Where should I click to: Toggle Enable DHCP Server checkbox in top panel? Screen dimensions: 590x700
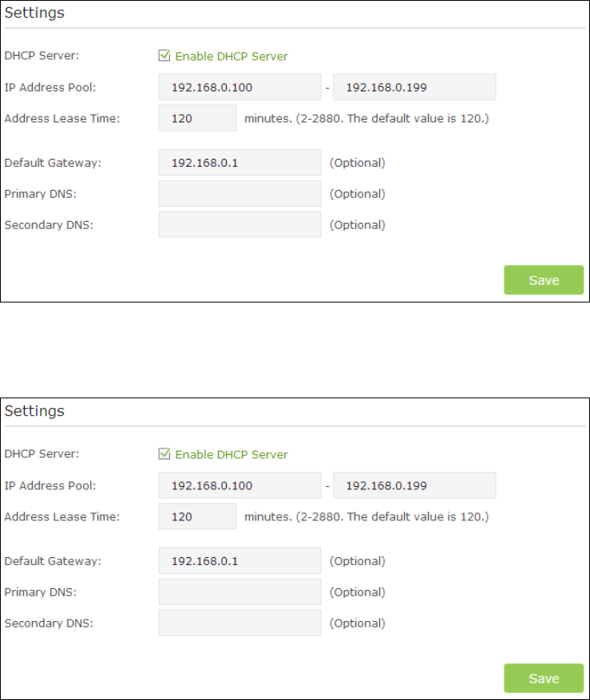tap(164, 56)
